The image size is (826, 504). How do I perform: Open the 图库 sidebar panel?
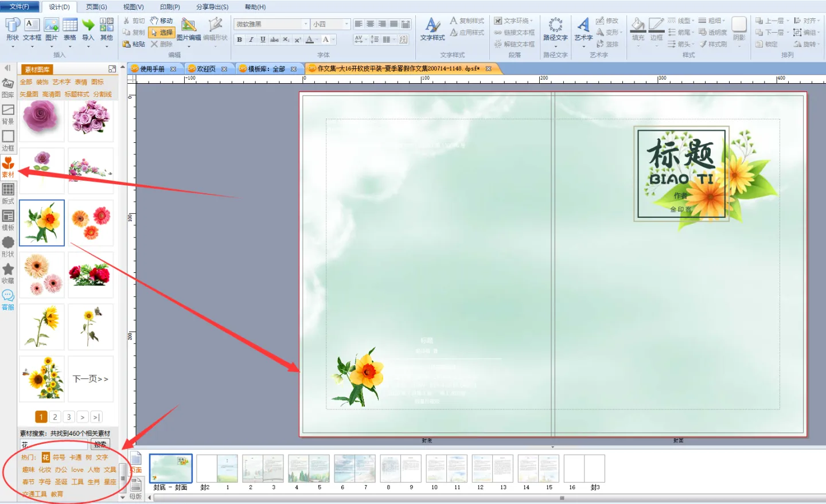[x=8, y=88]
